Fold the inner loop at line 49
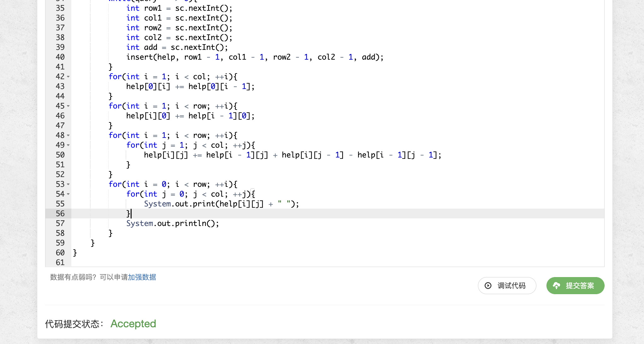The width and height of the screenshot is (644, 344). pyautogui.click(x=68, y=145)
